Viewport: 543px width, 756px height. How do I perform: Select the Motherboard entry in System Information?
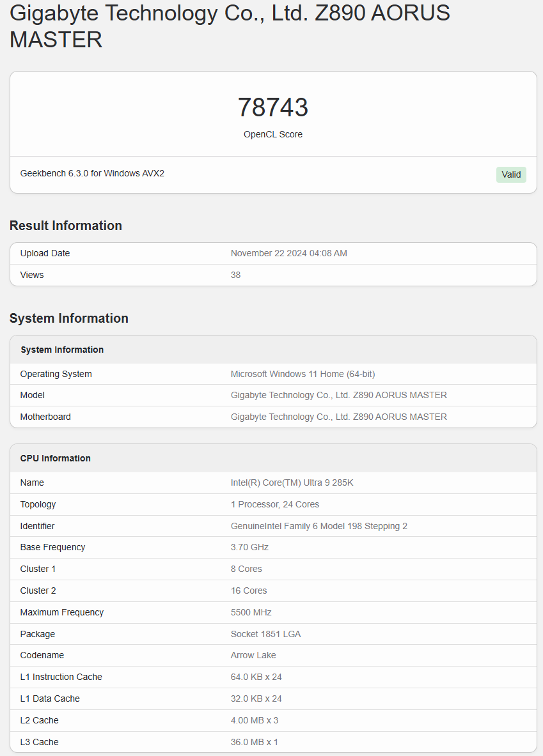45,417
